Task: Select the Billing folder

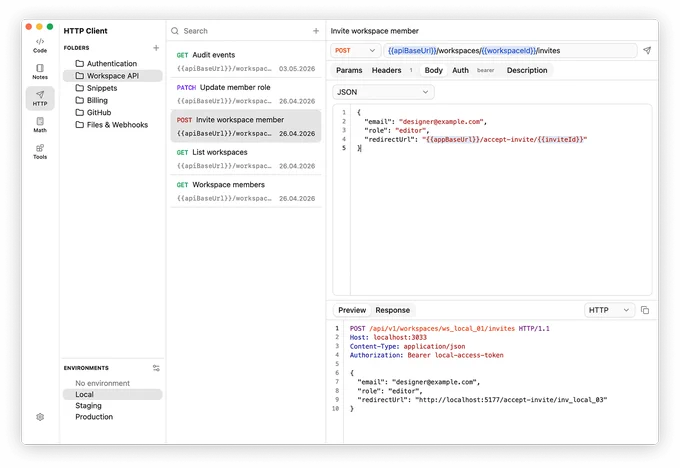Action: [113, 100]
